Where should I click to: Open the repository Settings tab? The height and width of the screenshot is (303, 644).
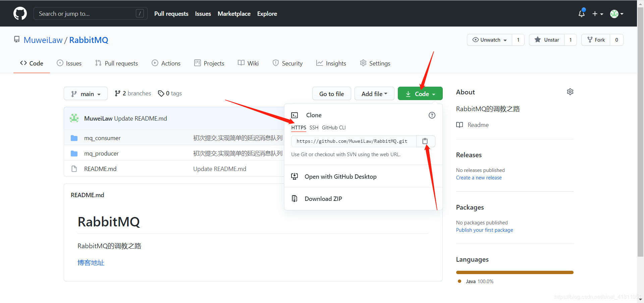tap(375, 63)
